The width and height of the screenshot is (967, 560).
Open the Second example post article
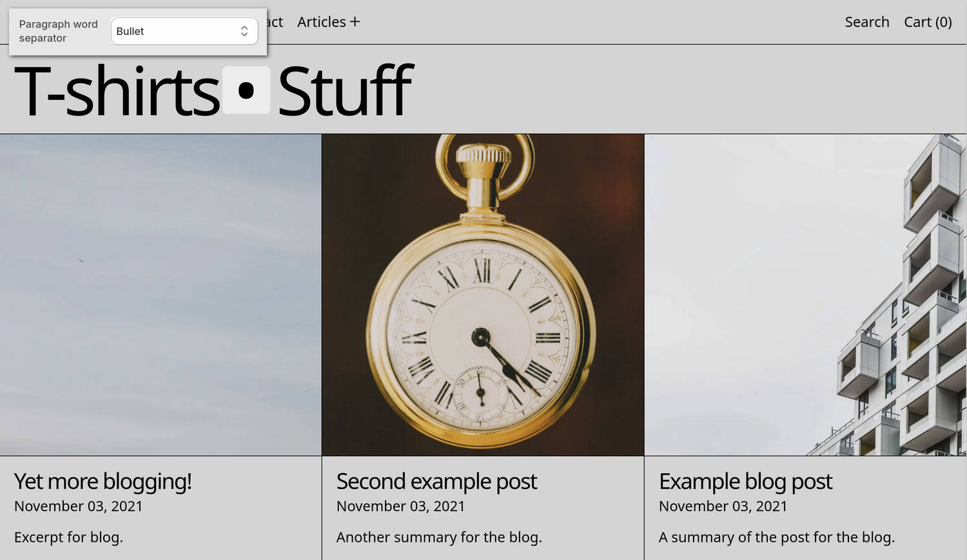tap(436, 481)
